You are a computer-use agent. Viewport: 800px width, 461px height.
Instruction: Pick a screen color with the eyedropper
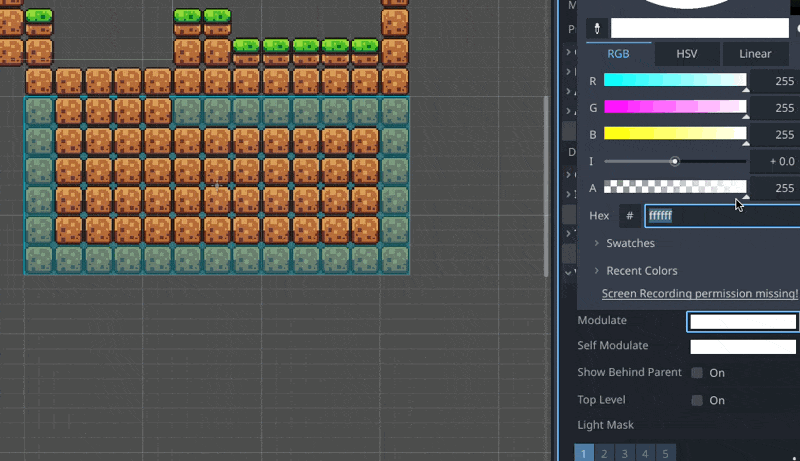click(x=598, y=28)
